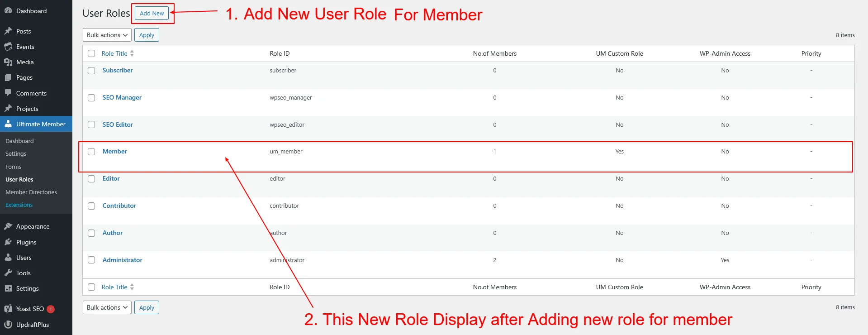Click Role Title header sort link
The image size is (868, 335).
tap(114, 53)
